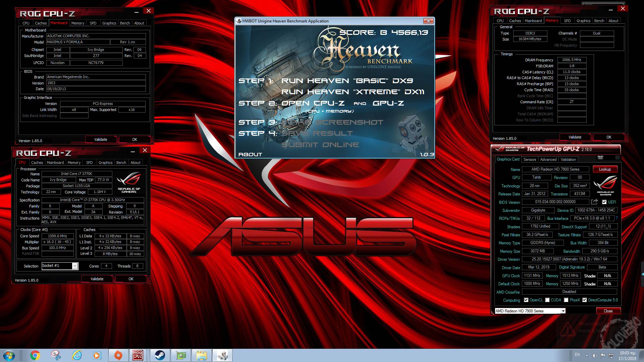Open Windows Start orb
Screen dimensions: 644x362
coord(9,355)
